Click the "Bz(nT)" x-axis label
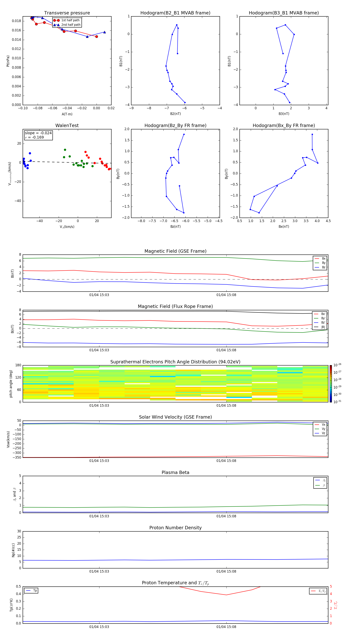Screen dimensions: 351x644 (175, 227)
